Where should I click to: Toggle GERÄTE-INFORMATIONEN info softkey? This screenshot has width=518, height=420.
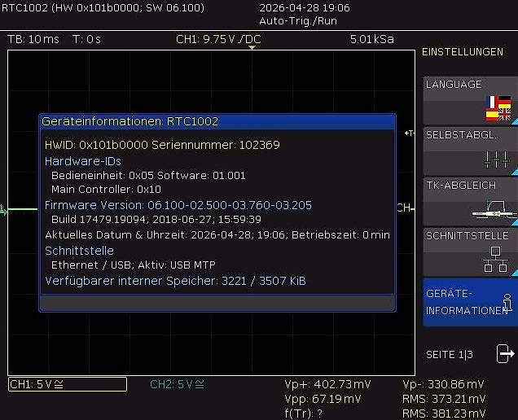click(x=471, y=302)
